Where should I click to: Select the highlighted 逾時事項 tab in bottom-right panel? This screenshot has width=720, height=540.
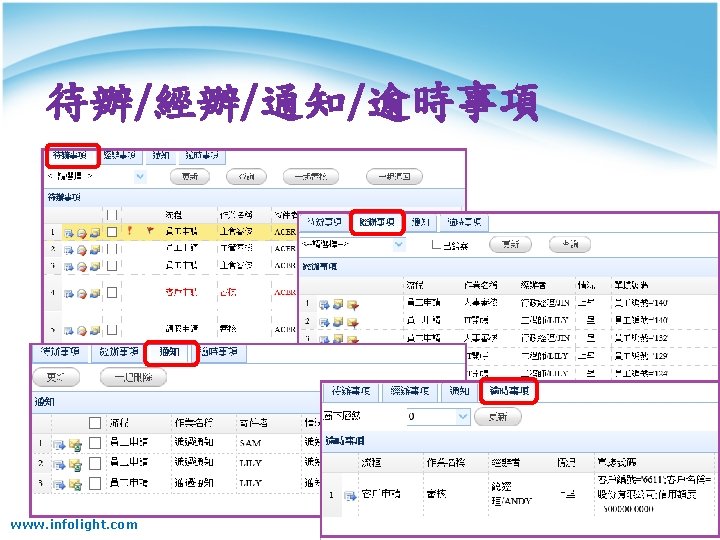(509, 391)
